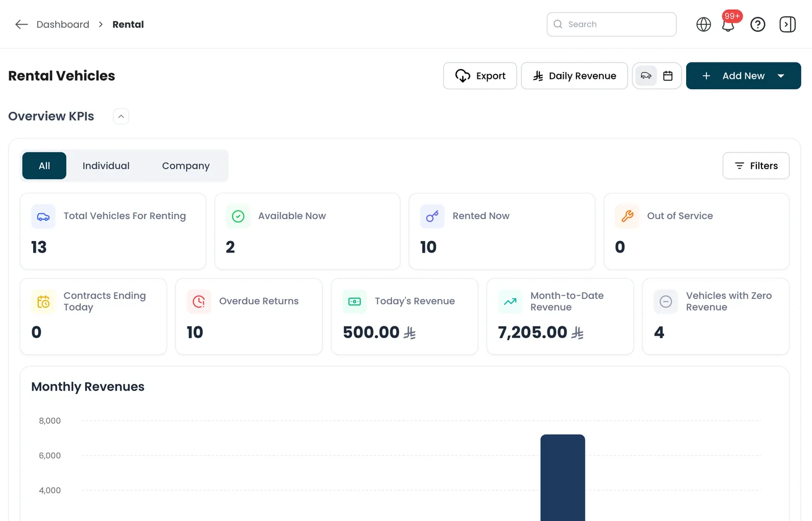Click the Rental breadcrumb text
812x521 pixels.
128,24
